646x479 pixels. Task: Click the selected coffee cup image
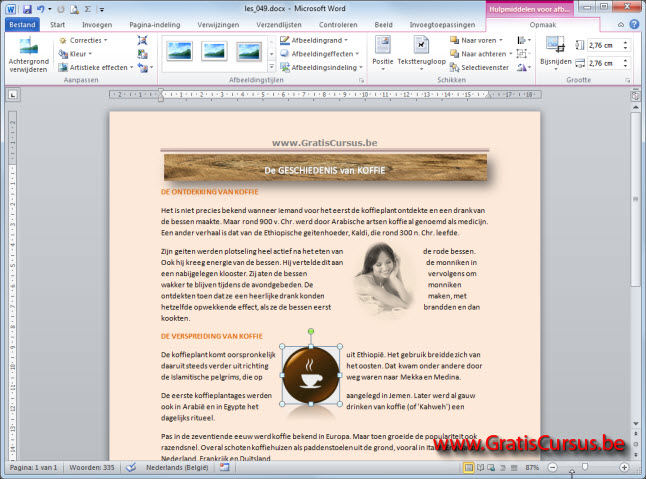click(311, 375)
